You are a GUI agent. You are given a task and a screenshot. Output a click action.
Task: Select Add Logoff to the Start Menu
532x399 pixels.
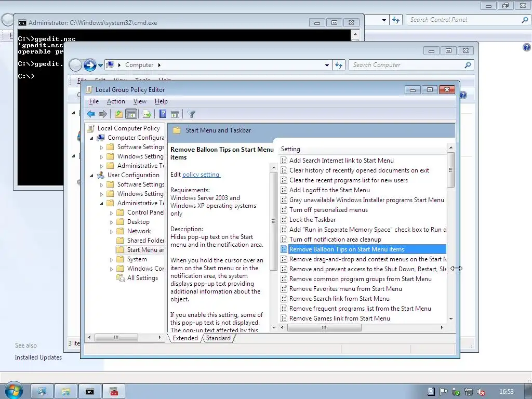pos(329,190)
